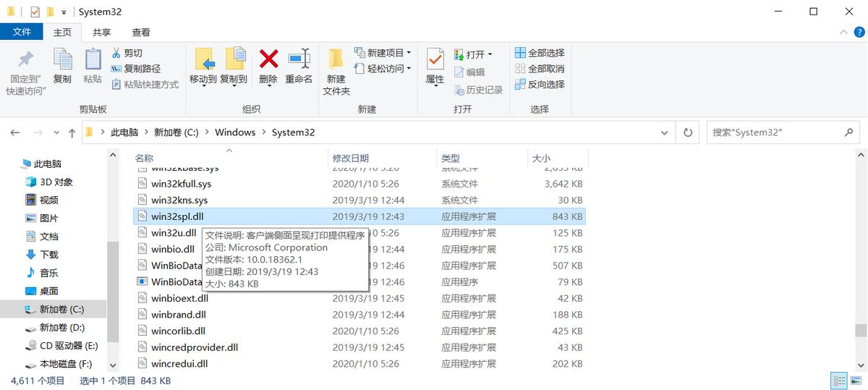The image size is (868, 390).
Task: Click 反向选择 invert selection
Action: pyautogui.click(x=540, y=85)
